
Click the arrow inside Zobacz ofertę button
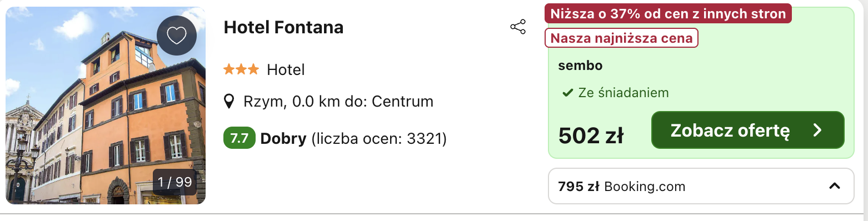click(x=817, y=130)
